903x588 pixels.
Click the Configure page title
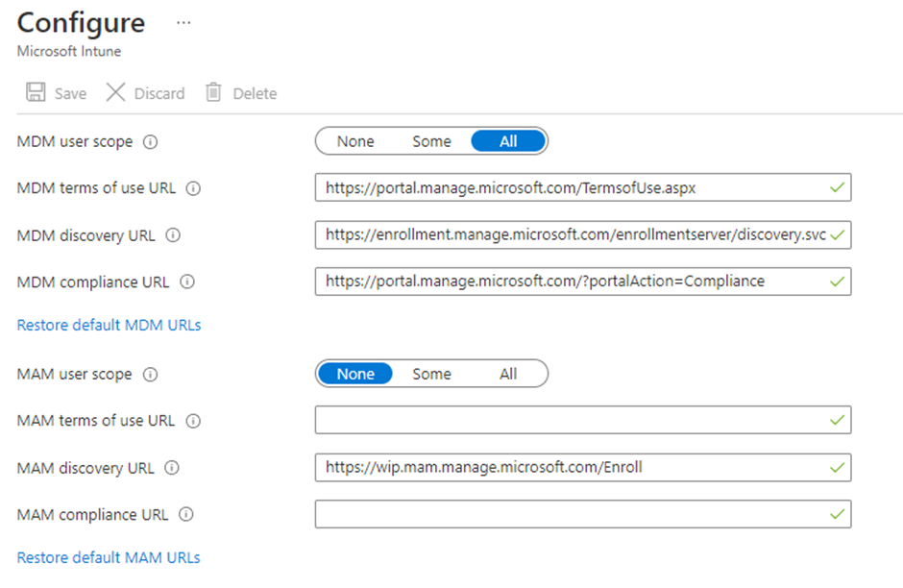(81, 23)
